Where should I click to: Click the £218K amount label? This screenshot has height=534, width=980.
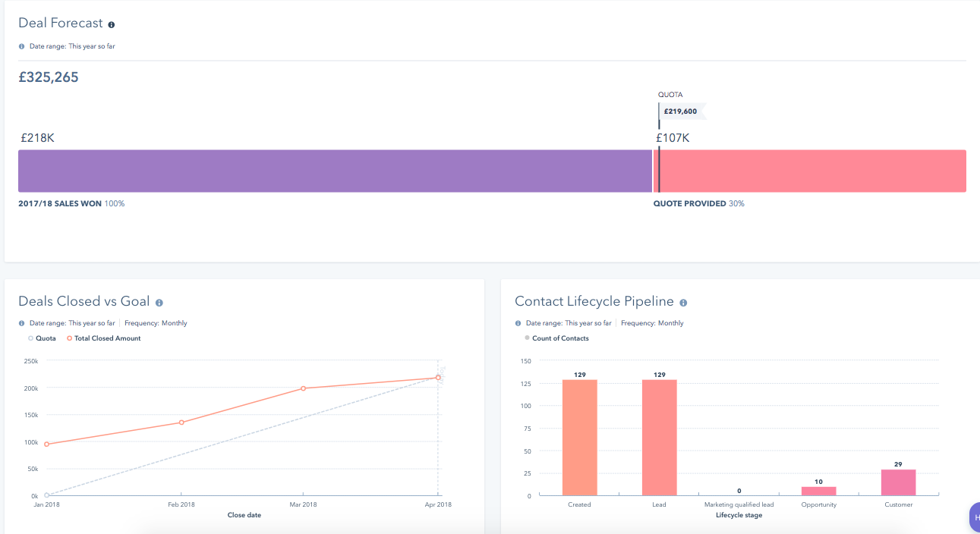pyautogui.click(x=36, y=138)
